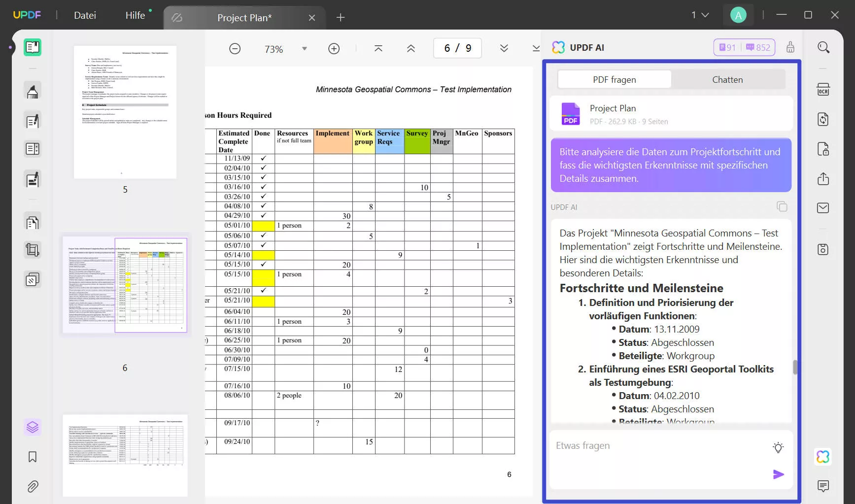Open the AI prompt suggestions lightbulb
The image size is (855, 504).
coord(778,447)
